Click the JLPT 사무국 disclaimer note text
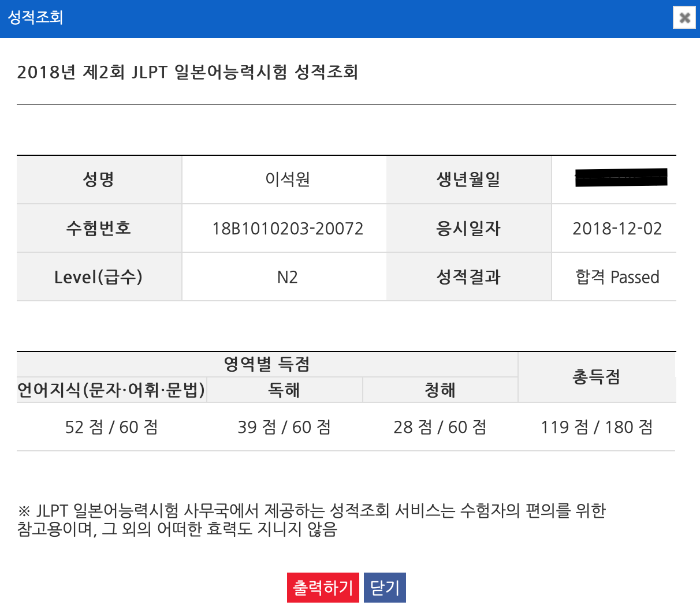700x613 pixels. point(312,519)
